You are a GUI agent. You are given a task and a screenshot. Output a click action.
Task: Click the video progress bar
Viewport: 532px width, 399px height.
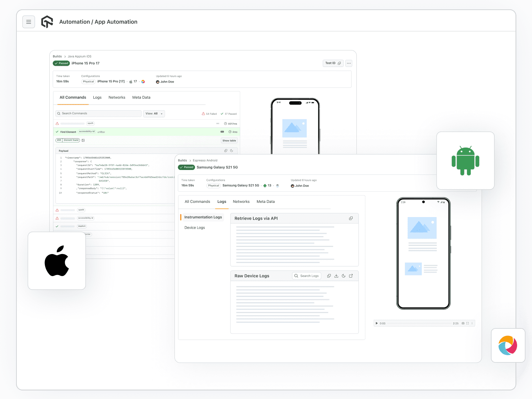coord(419,324)
